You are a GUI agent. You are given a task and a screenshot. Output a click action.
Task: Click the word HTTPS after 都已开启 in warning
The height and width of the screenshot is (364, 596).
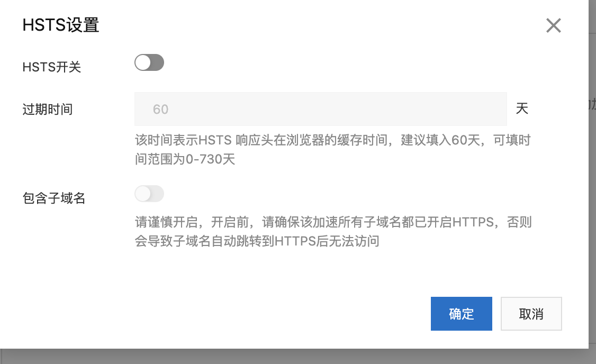point(473,222)
